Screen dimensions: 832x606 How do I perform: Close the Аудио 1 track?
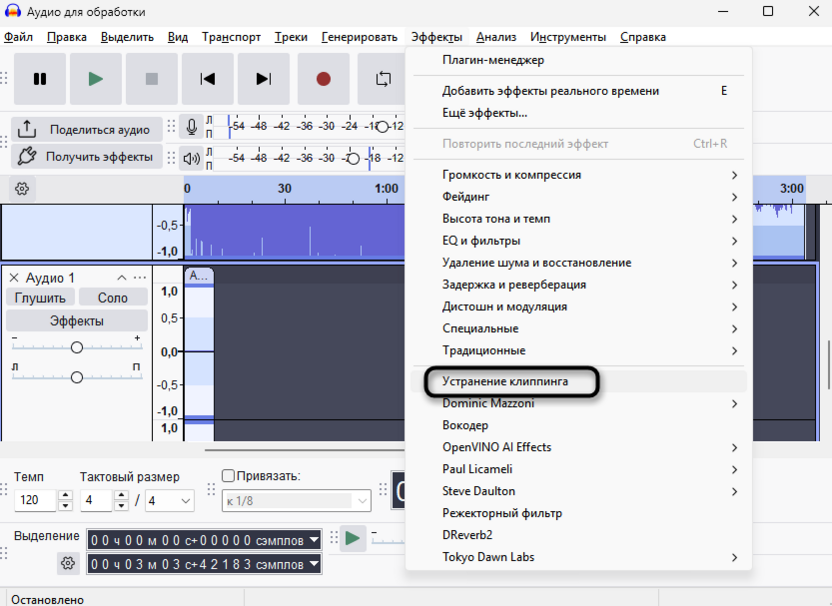click(x=14, y=278)
